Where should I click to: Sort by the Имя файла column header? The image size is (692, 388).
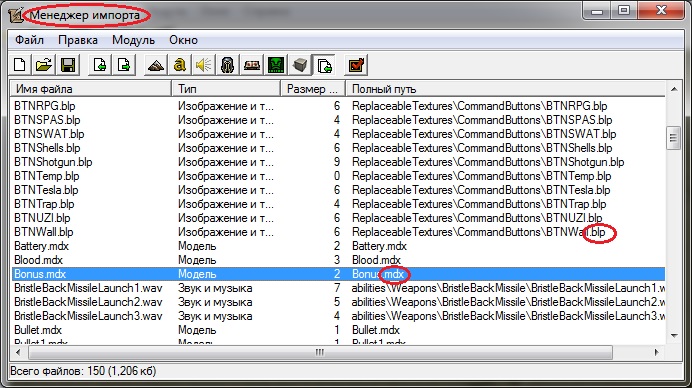point(90,89)
